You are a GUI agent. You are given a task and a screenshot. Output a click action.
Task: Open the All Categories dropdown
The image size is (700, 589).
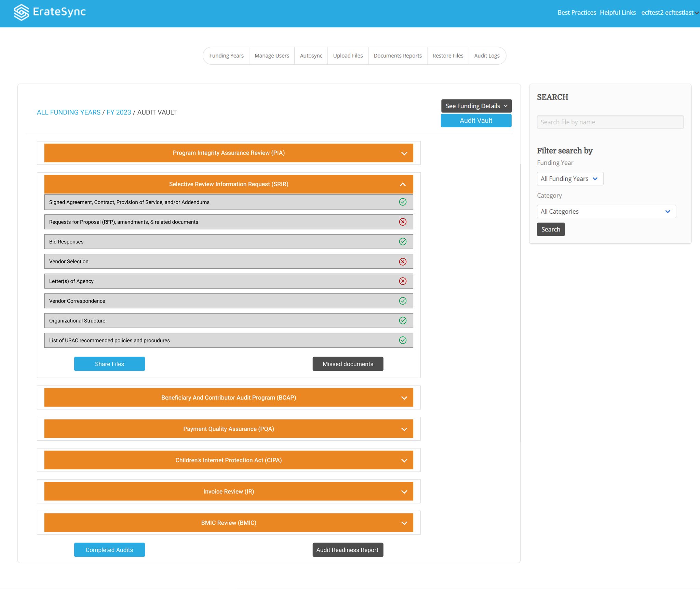pyautogui.click(x=606, y=212)
